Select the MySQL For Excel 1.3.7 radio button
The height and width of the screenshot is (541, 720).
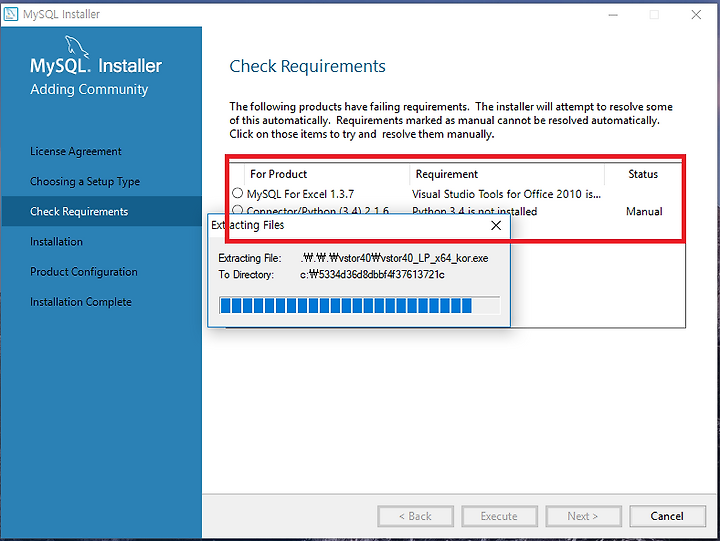[x=237, y=193]
